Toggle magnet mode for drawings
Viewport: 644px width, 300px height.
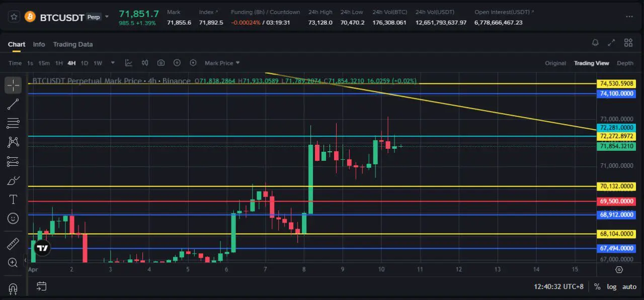(x=13, y=288)
